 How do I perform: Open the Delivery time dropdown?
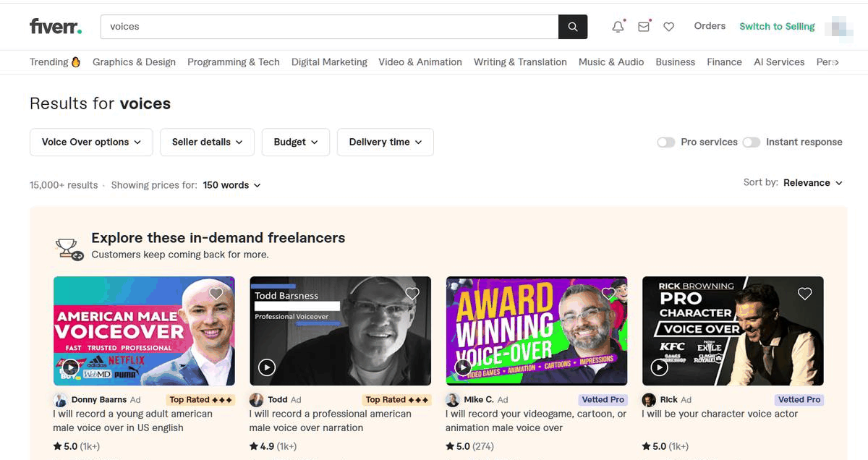click(x=386, y=142)
